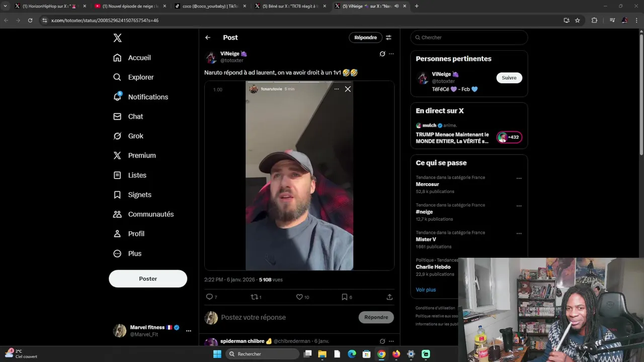Bookmark this page with star icon
Viewport: 644px width, 362px height.
pyautogui.click(x=578, y=20)
